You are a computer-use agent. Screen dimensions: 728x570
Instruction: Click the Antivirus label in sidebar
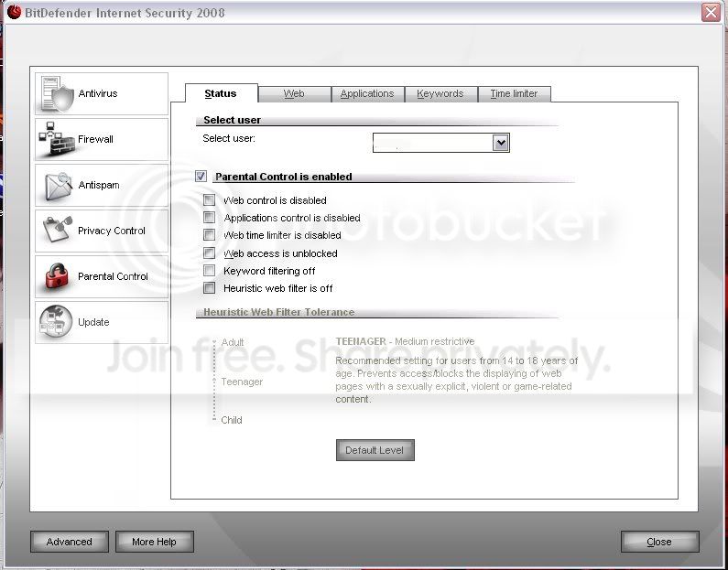98,93
